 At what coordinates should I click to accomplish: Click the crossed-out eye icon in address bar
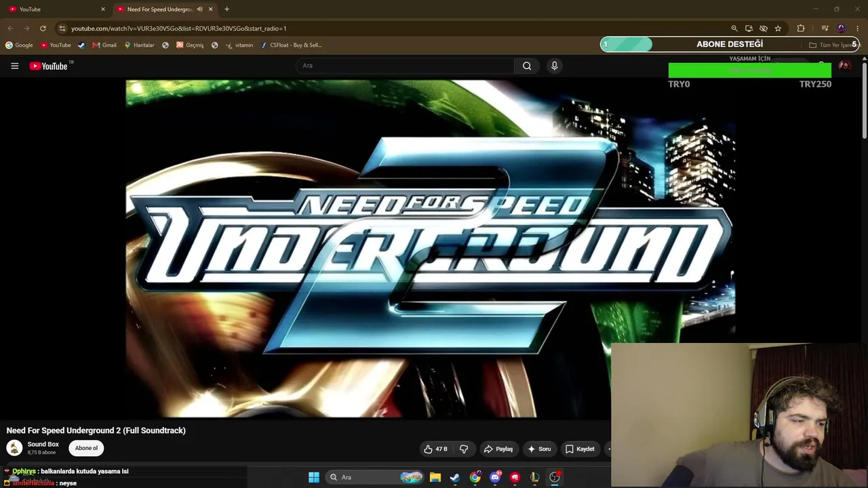click(764, 28)
